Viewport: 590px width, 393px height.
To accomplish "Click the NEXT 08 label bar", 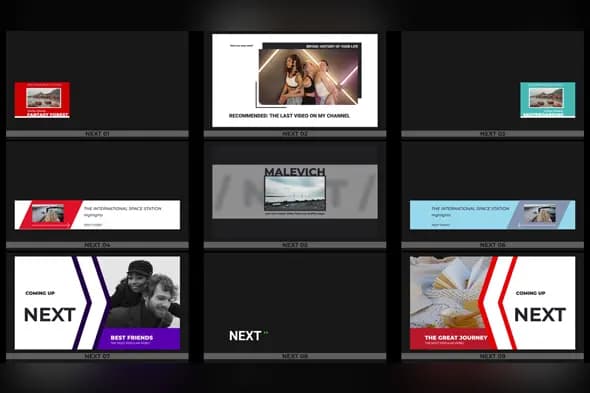I will pos(295,356).
